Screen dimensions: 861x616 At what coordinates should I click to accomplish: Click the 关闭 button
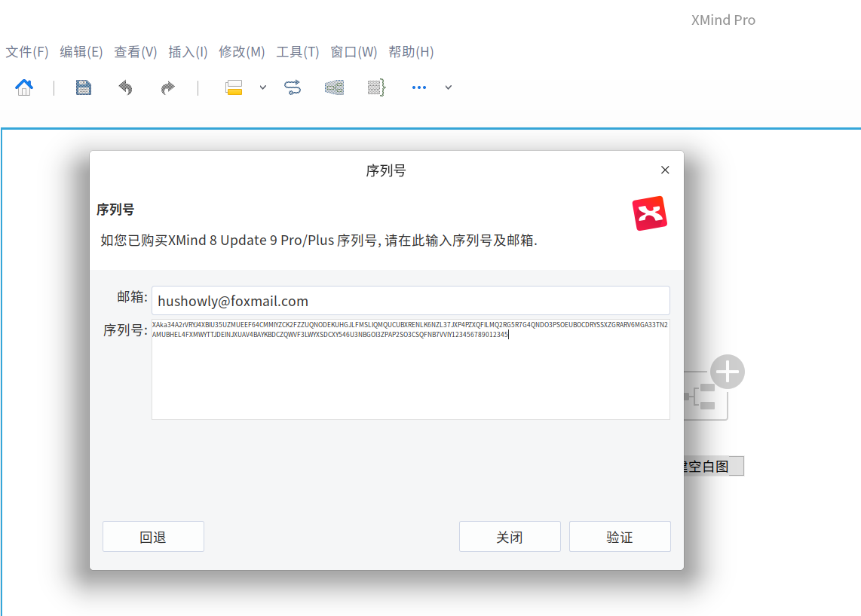[510, 536]
